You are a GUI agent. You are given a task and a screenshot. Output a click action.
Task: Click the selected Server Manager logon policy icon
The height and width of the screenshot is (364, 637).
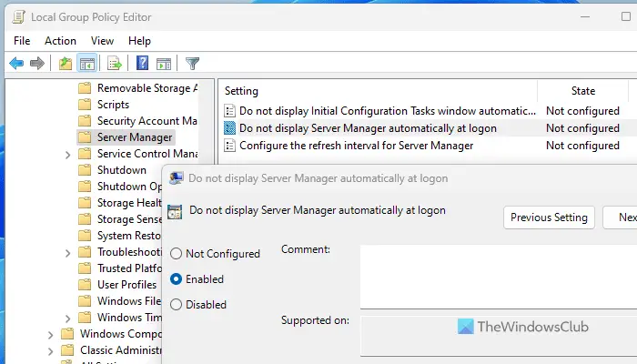coord(230,128)
